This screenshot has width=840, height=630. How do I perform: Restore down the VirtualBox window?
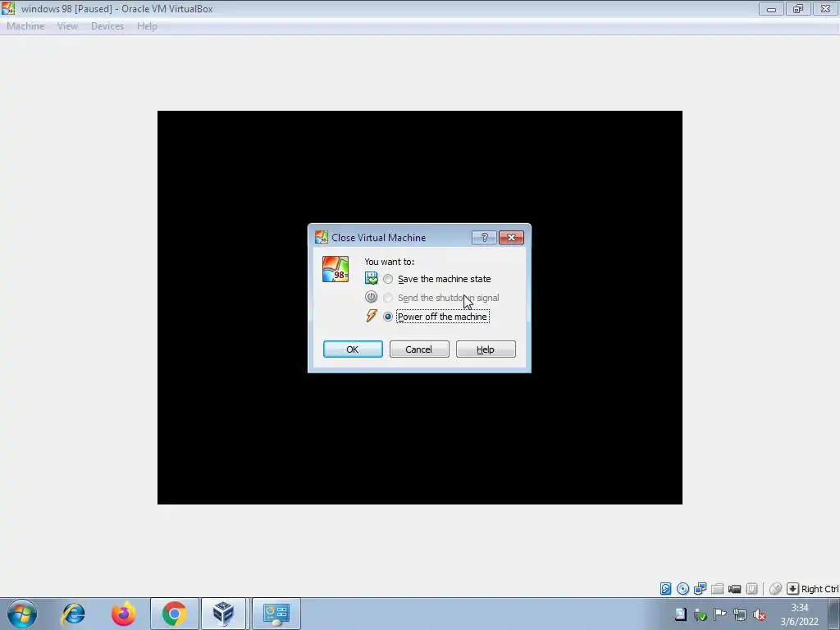pyautogui.click(x=798, y=8)
